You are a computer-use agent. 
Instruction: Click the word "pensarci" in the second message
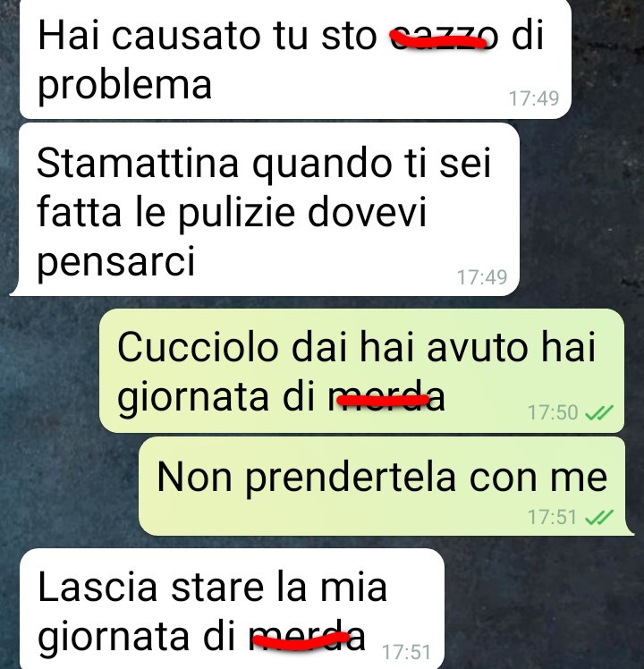tap(115, 262)
